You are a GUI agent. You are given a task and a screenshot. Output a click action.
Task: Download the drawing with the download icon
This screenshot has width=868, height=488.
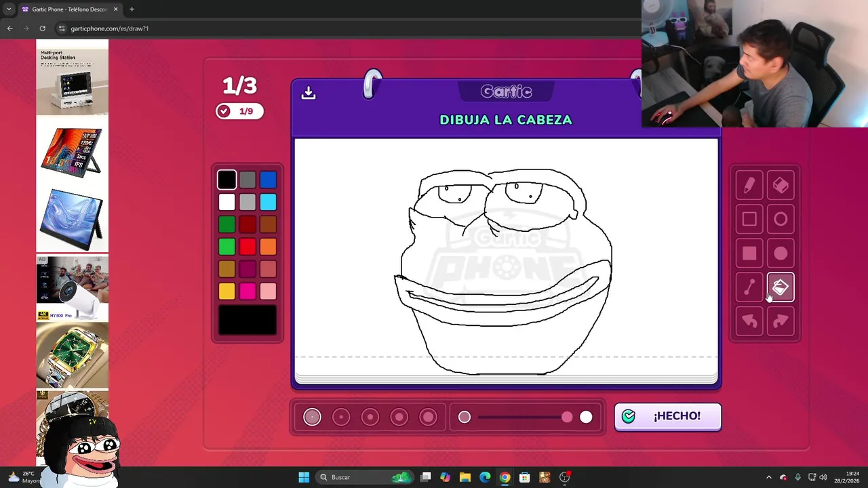(x=309, y=93)
